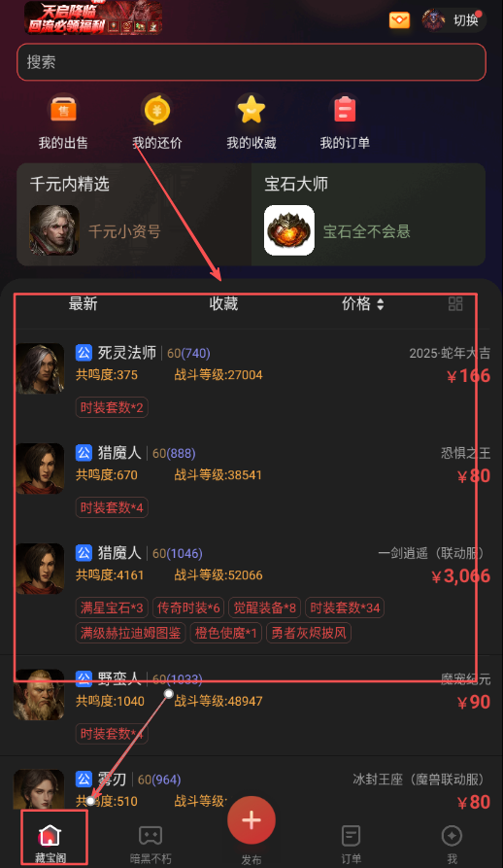
Task: Open the 我的还价 coin icon
Action: 157,110
